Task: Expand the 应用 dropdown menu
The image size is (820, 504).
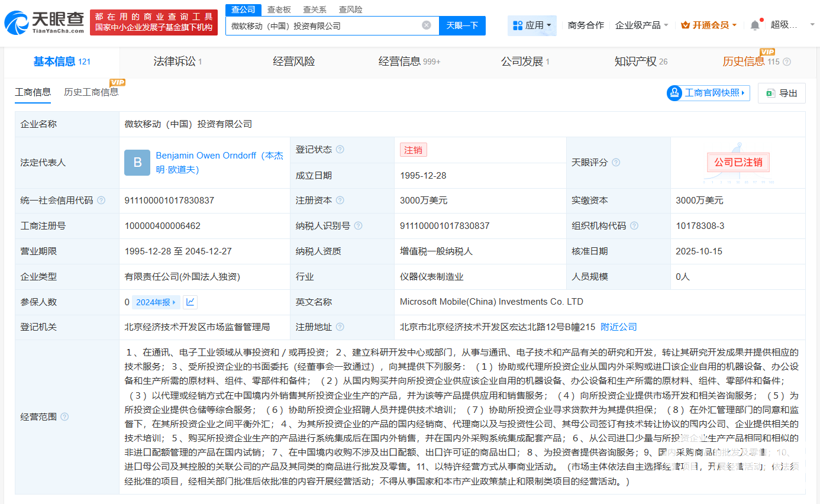Action: 532,25
